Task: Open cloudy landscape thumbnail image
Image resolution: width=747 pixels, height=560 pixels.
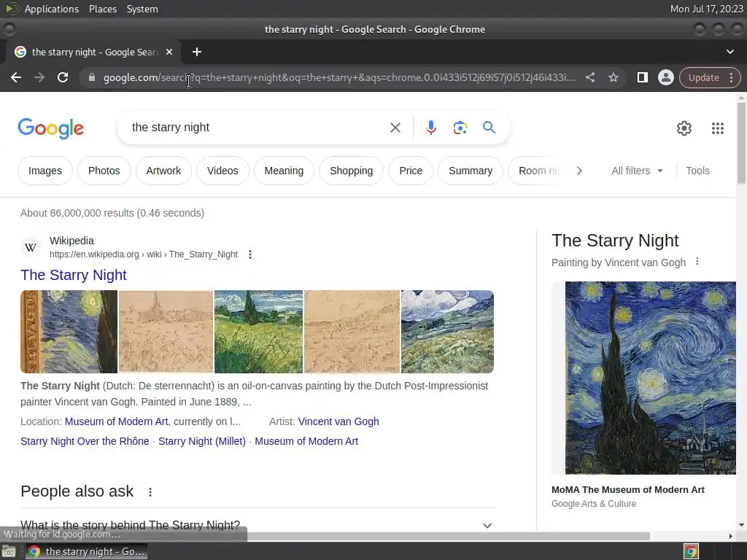Action: [447, 332]
